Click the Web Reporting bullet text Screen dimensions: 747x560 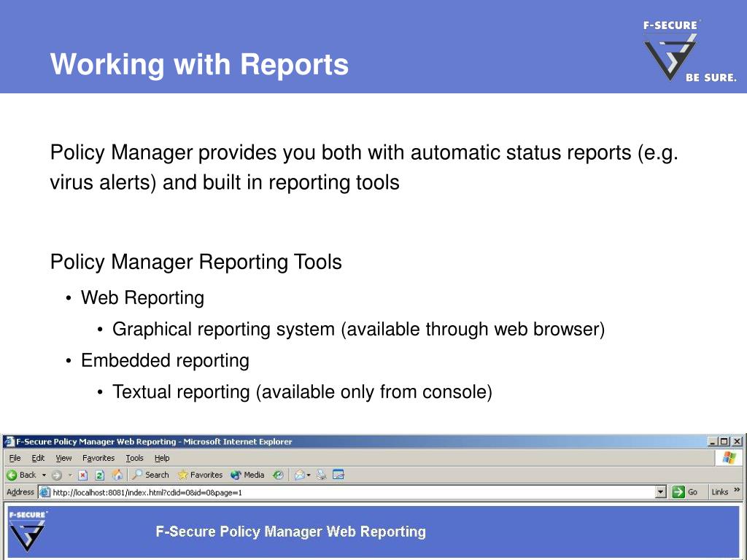click(x=142, y=298)
